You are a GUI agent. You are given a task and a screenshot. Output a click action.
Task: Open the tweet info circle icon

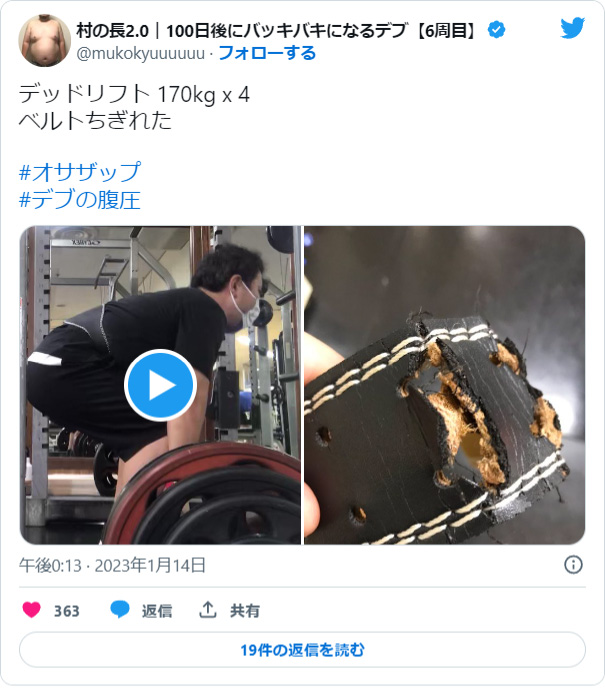tap(573, 565)
